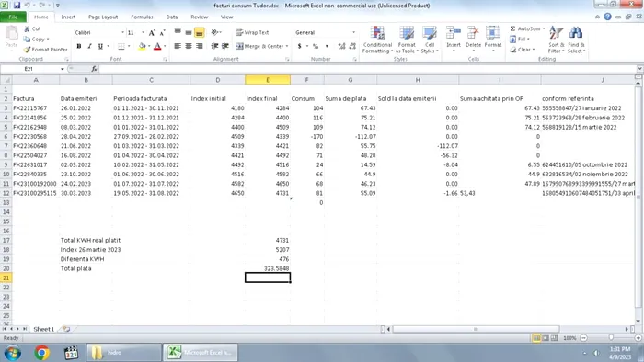Open Cell Styles gallery
644x362 pixels.
click(x=430, y=40)
